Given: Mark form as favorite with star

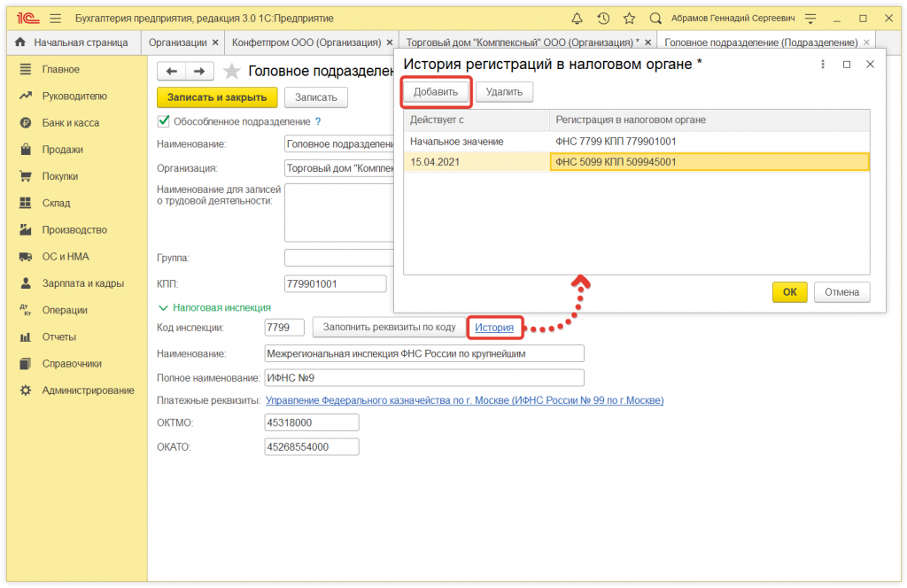Looking at the screenshot, I should coord(231,72).
